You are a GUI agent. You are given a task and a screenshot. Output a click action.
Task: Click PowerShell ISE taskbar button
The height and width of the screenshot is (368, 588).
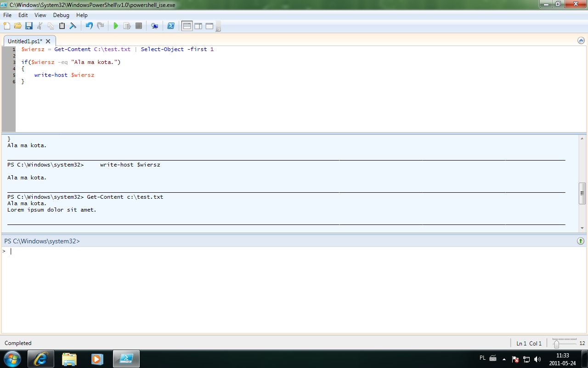coord(126,359)
